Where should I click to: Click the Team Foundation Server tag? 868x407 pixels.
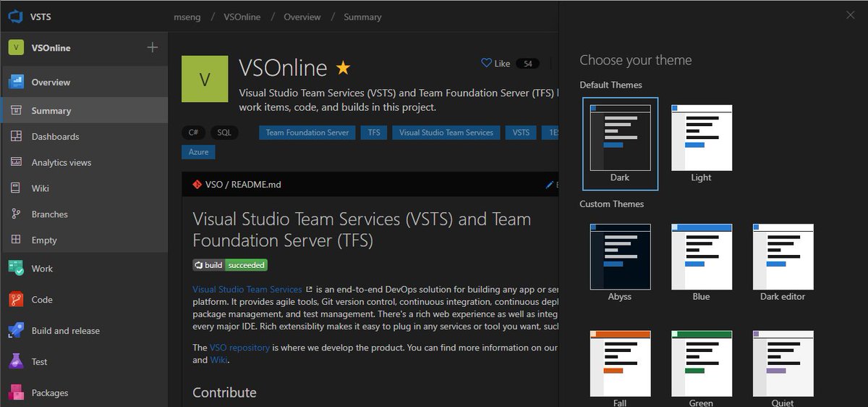(307, 133)
